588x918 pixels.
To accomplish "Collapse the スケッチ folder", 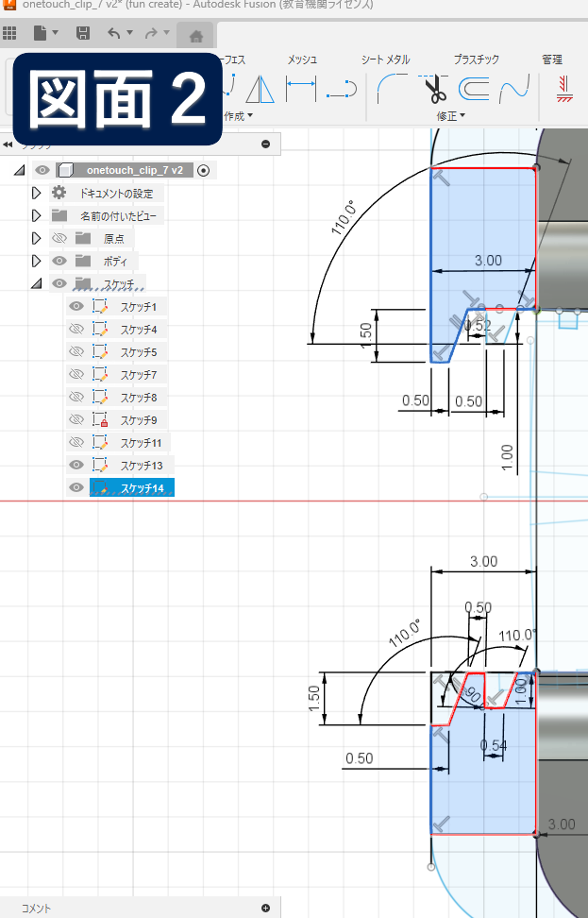I will (37, 283).
